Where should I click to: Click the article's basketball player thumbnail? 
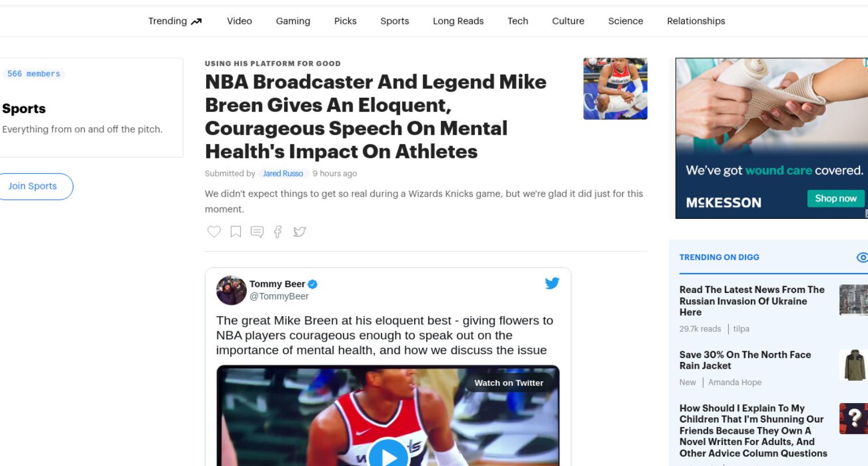coord(615,88)
